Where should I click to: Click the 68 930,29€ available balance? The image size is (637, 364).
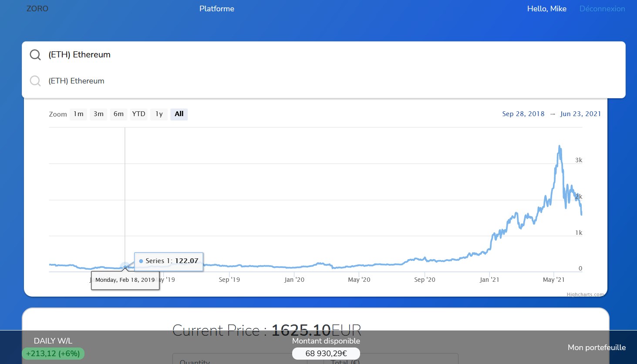(x=326, y=354)
